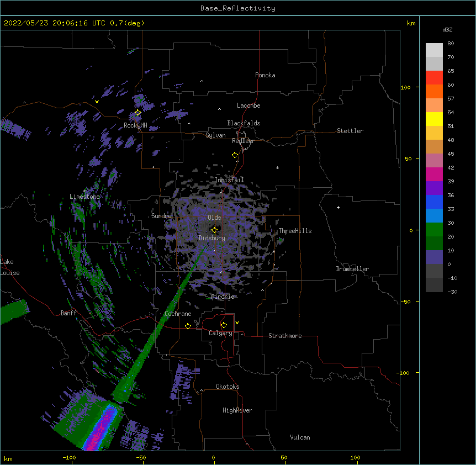
Task: Click the yellow diamond marker at Didsbury radar site
Action: click(214, 230)
